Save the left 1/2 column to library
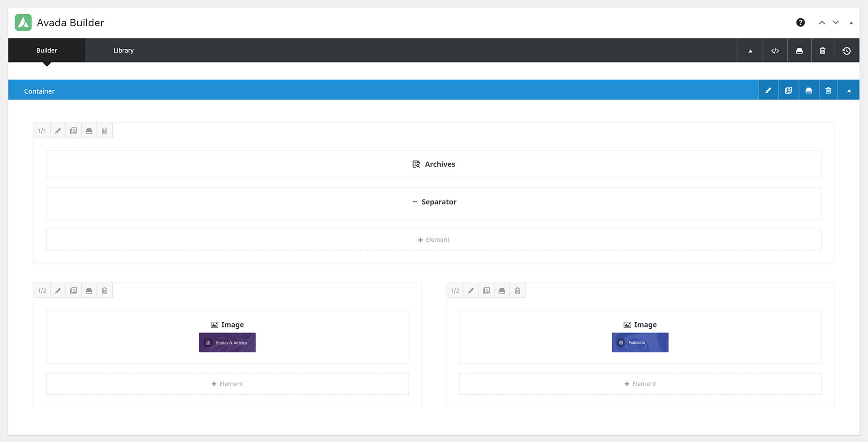868x442 pixels. tap(89, 290)
